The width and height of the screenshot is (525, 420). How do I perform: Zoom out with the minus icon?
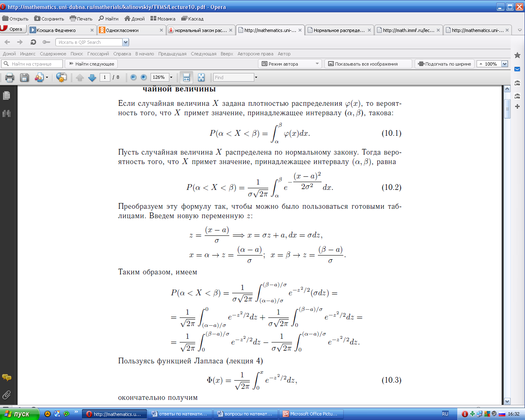coord(133,77)
